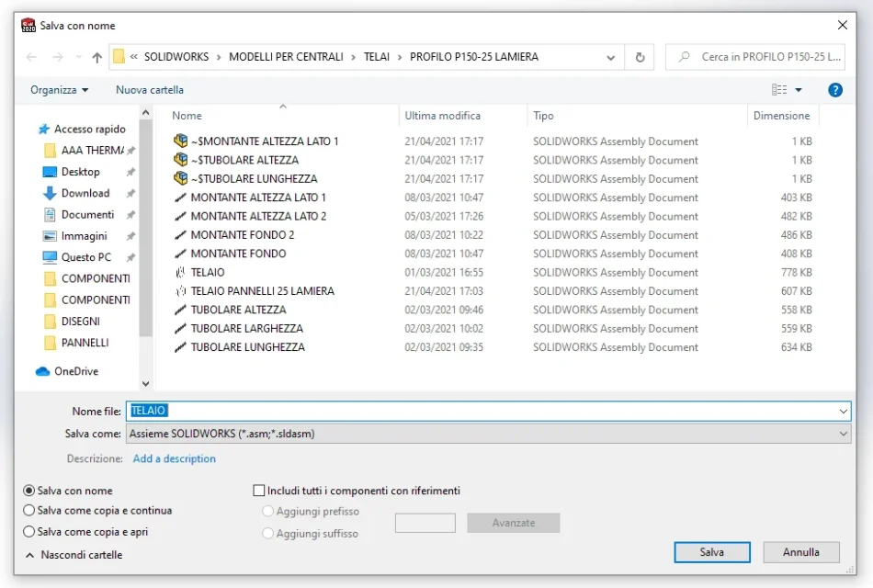Click icon of TELAIO PANNELLI 25 LAMIERA
This screenshot has height=588, width=873.
[x=180, y=290]
